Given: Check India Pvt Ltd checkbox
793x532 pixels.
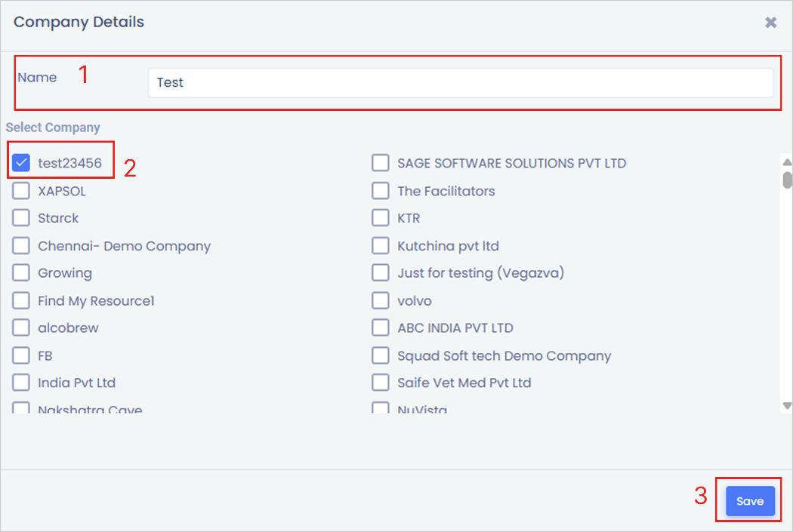Looking at the screenshot, I should click(21, 383).
